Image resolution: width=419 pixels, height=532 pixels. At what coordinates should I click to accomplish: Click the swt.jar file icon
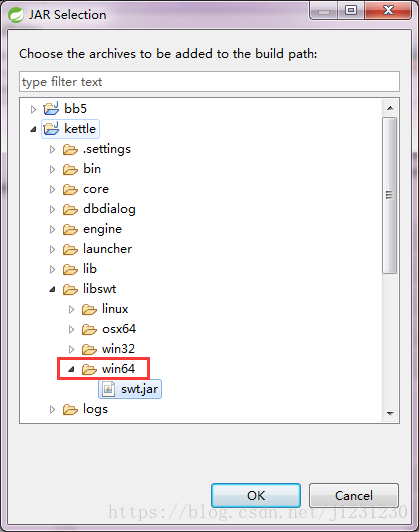pos(109,389)
